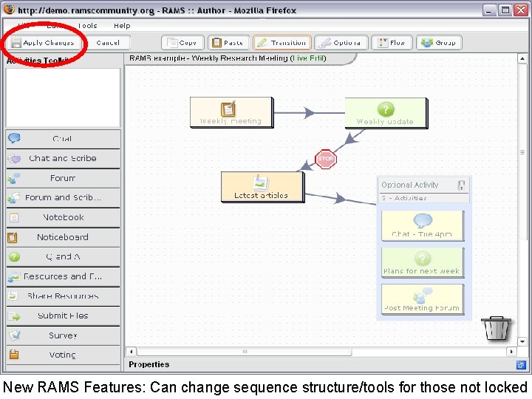The width and height of the screenshot is (532, 399).
Task: Click the Optional Activity container header
Action: [423, 185]
